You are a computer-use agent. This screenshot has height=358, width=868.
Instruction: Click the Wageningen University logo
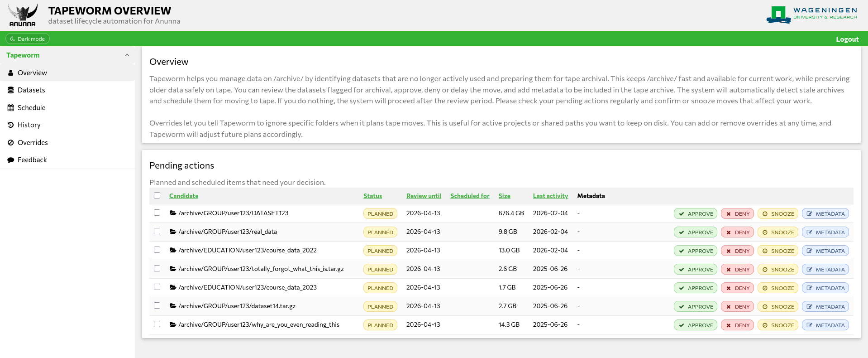(x=811, y=14)
